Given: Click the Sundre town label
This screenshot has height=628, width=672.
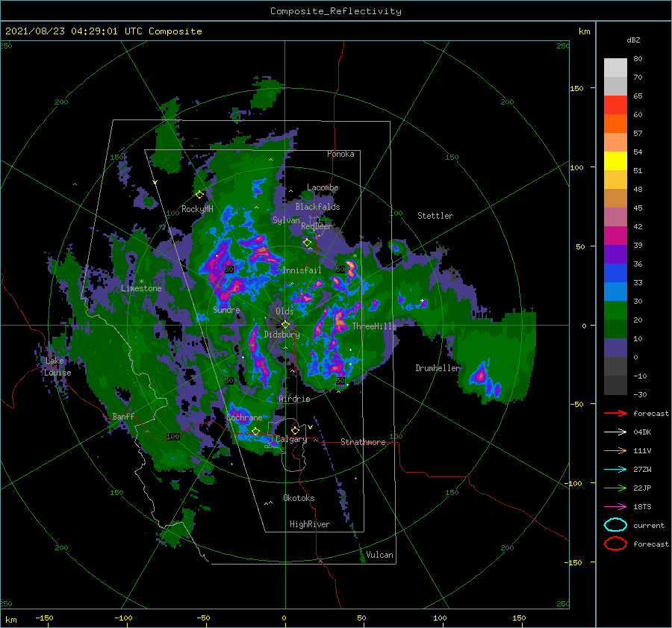Looking at the screenshot, I should coord(226,309).
